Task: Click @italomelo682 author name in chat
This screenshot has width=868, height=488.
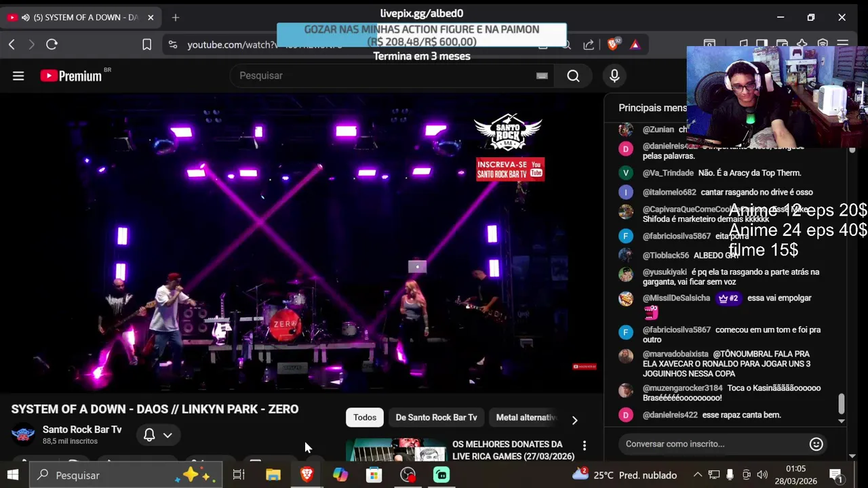Action: (669, 192)
